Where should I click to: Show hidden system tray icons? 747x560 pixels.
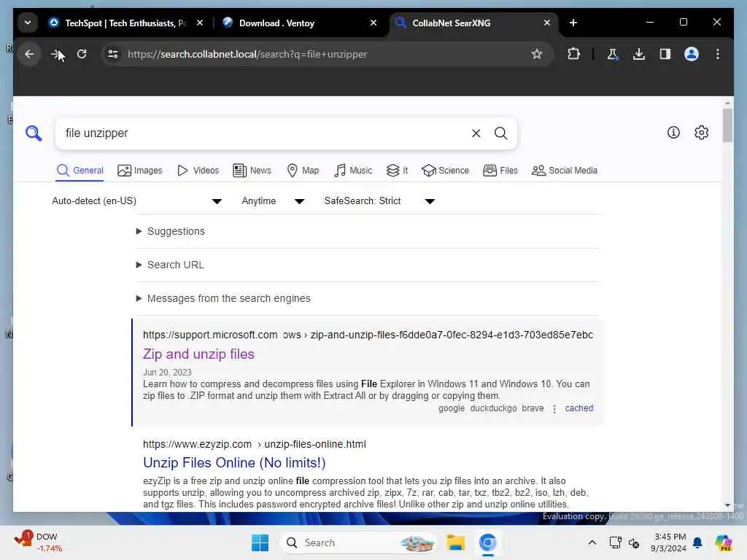tap(592, 542)
